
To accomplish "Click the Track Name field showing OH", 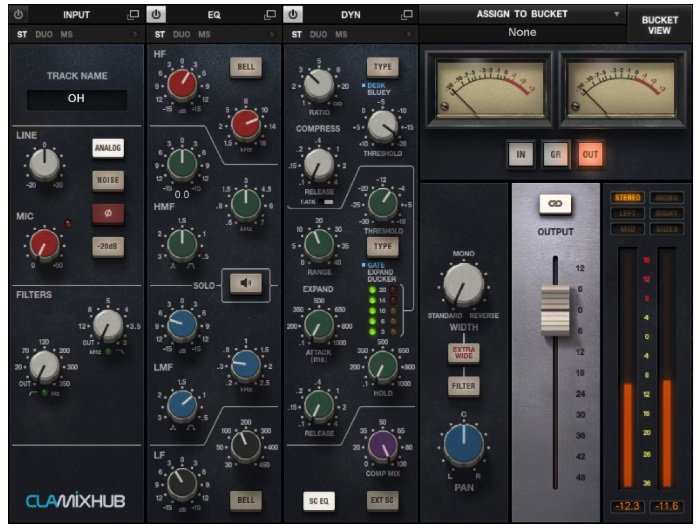I will pos(77,100).
